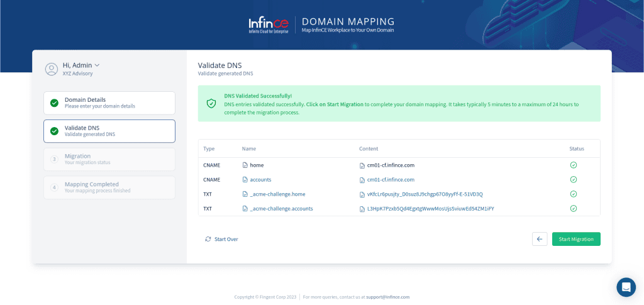644x305 pixels.
Task: Click CNAME type in the home row
Action: (211, 165)
